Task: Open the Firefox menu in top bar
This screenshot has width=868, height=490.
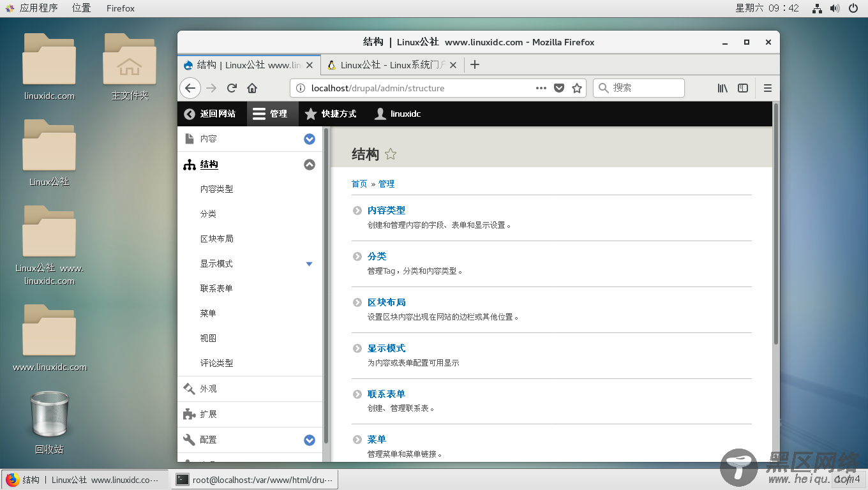Action: [x=121, y=8]
